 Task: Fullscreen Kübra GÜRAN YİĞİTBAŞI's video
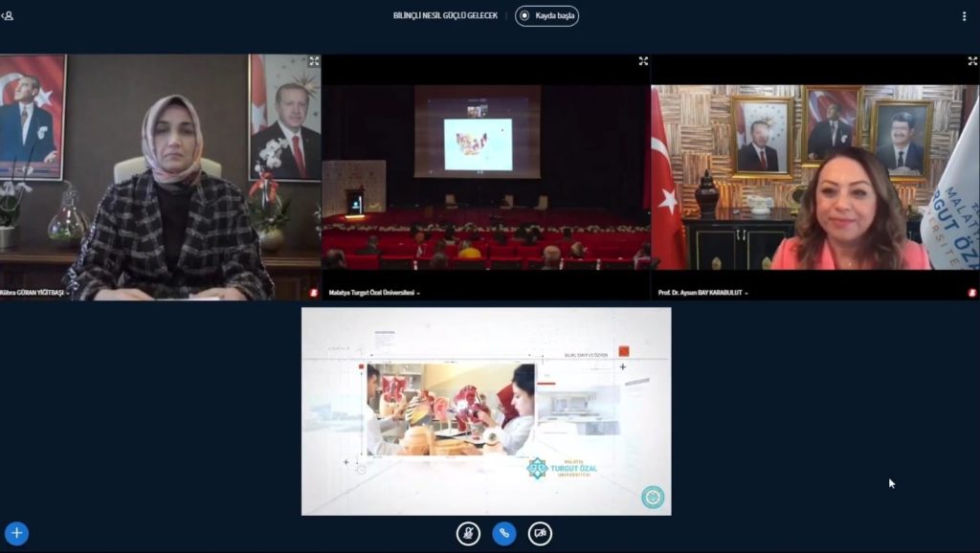tap(314, 61)
